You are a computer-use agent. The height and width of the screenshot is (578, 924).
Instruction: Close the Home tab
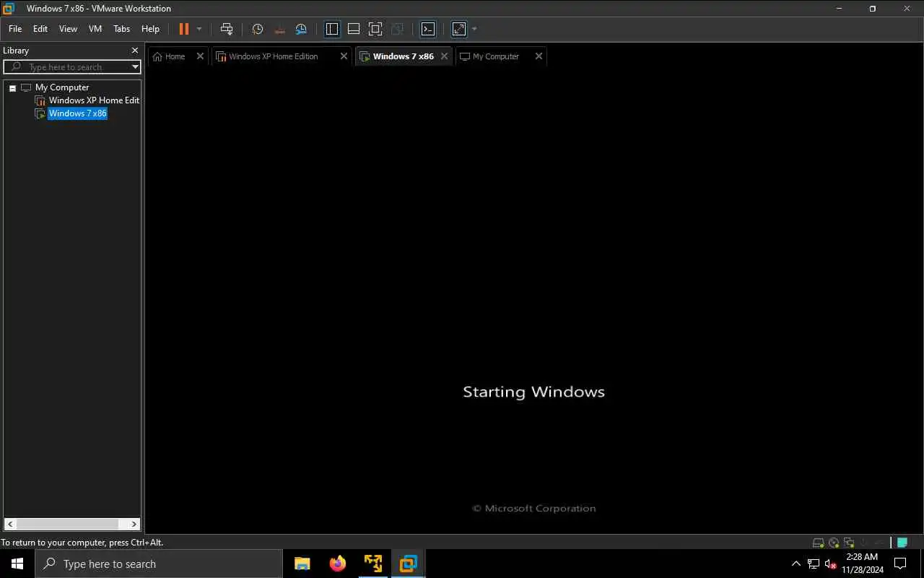[x=201, y=56]
